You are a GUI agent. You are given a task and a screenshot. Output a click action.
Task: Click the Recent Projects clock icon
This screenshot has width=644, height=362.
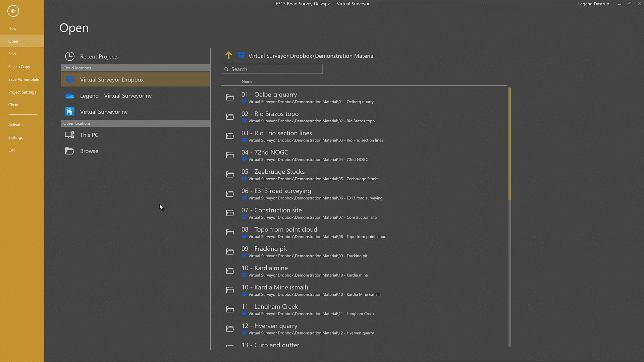click(x=69, y=56)
